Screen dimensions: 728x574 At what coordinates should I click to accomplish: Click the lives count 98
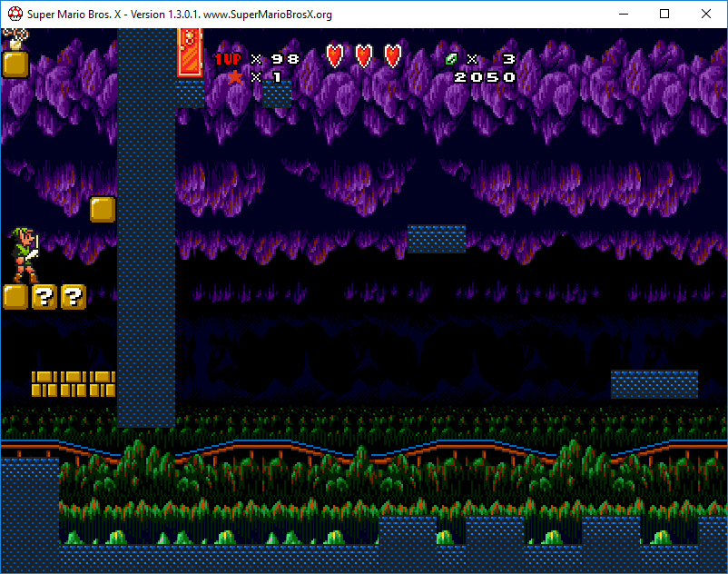point(285,59)
